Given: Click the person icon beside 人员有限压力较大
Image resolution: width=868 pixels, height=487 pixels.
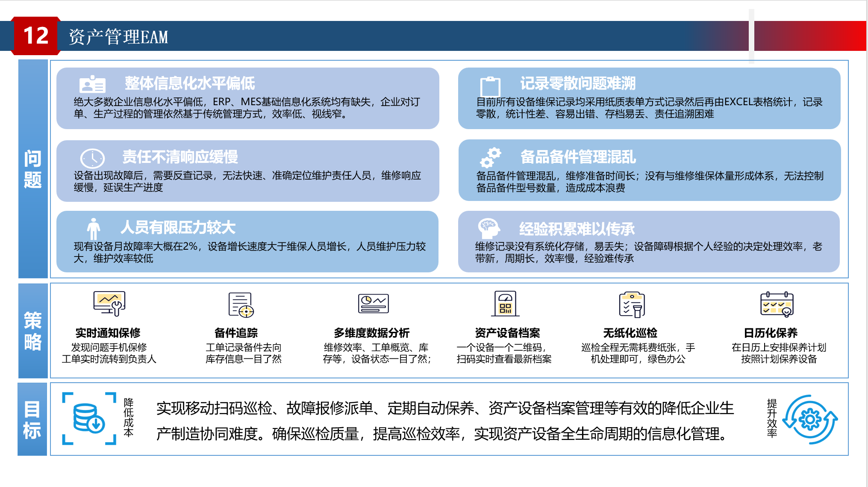Looking at the screenshot, I should 94,228.
